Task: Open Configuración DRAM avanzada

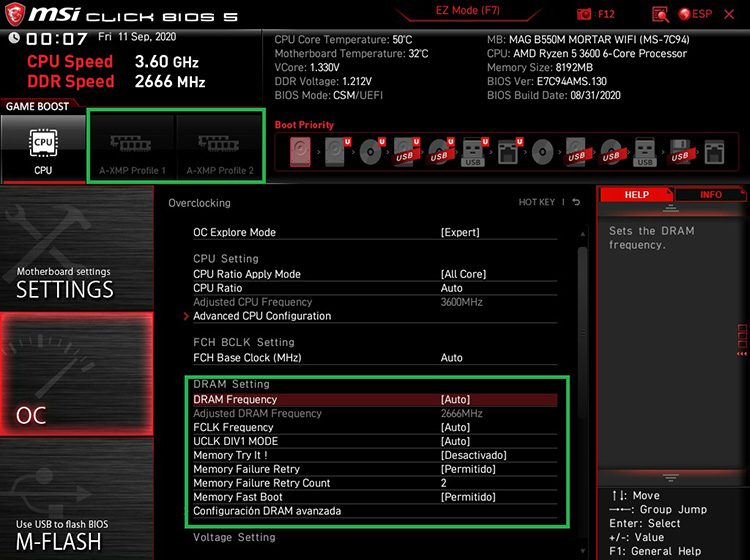Action: click(x=267, y=511)
